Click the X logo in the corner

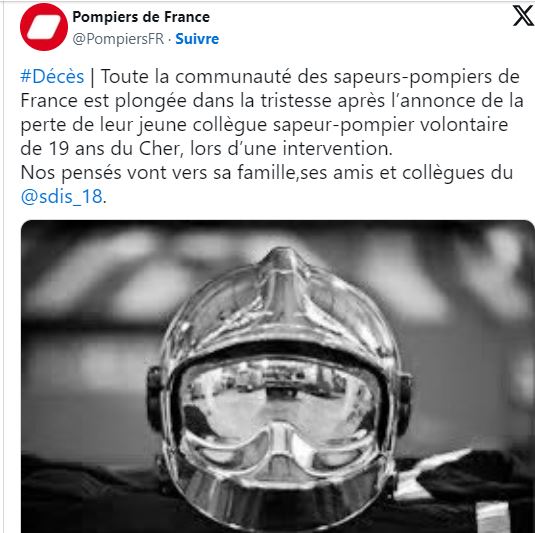pos(523,15)
